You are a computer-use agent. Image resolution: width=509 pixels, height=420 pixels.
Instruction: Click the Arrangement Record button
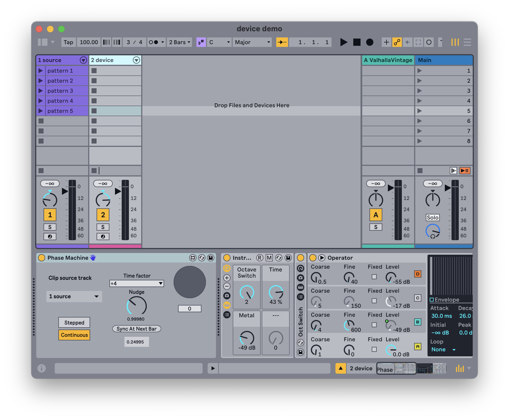(369, 42)
